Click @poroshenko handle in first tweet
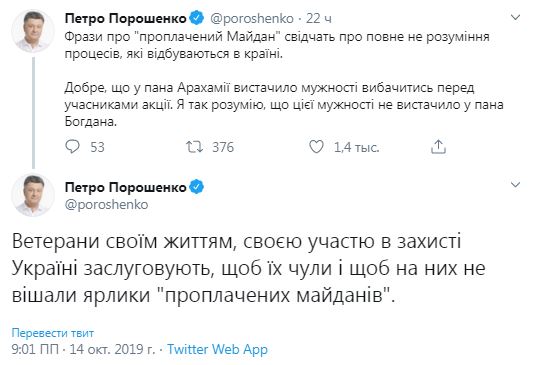Screen dimensions: 533x365 point(252,18)
